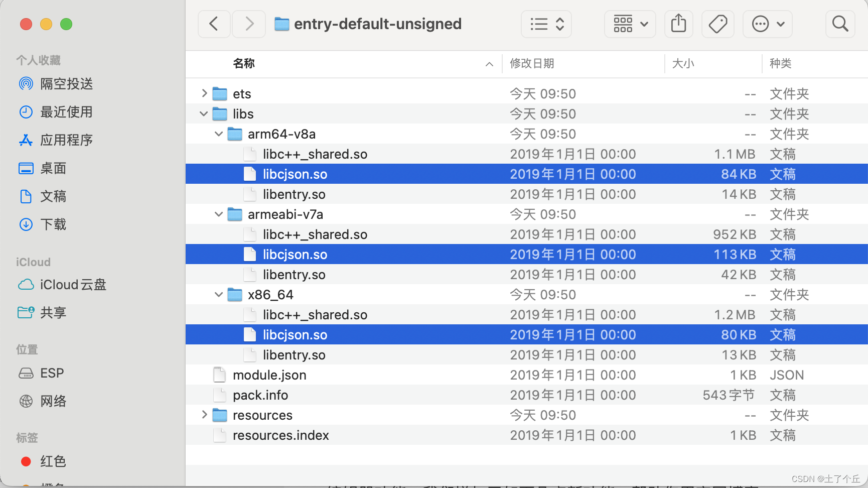Select libc++_shared.so under x86_64

pyautogui.click(x=527, y=315)
